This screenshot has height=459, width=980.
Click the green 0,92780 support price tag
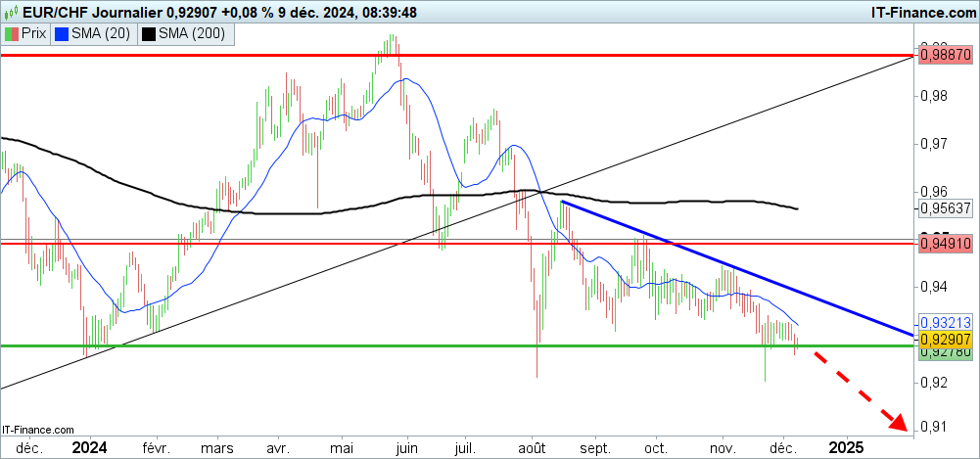(944, 352)
